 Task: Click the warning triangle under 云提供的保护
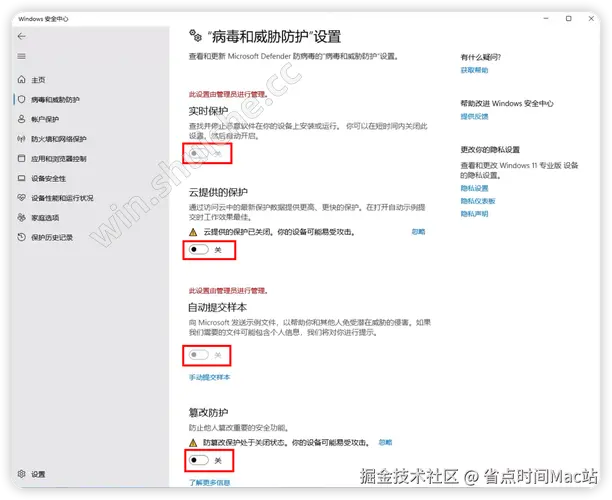coord(193,232)
